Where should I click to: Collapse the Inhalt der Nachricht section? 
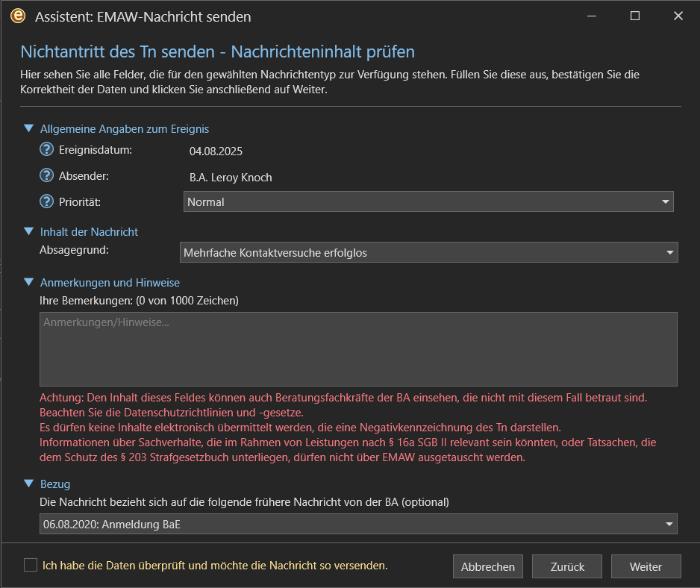28,231
